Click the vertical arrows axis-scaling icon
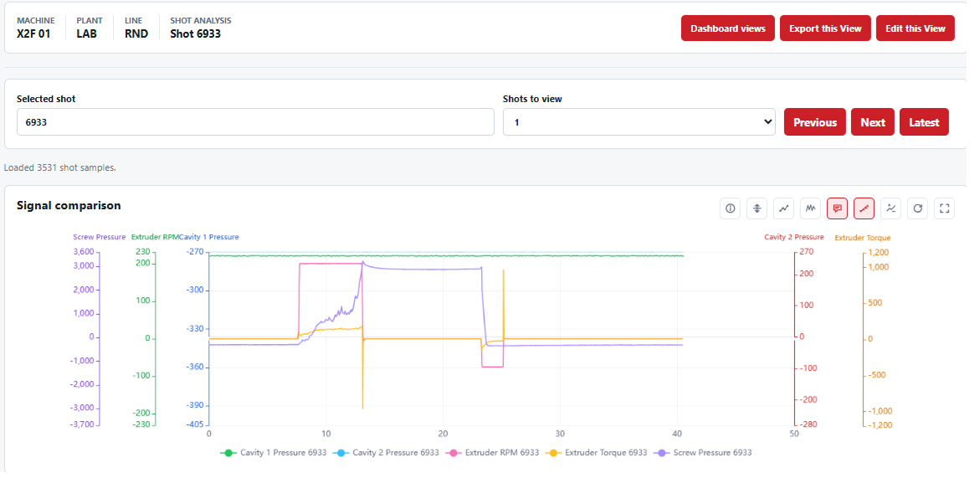Screen dimensions: 980x483 757,208
